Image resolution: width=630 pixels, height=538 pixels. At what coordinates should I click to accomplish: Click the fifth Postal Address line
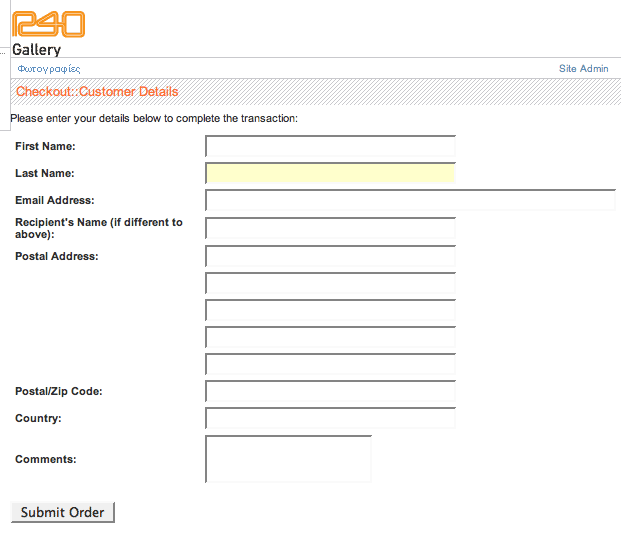pos(330,365)
